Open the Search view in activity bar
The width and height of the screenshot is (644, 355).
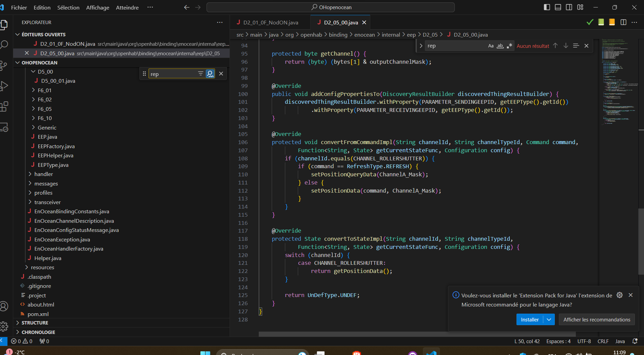point(4,44)
